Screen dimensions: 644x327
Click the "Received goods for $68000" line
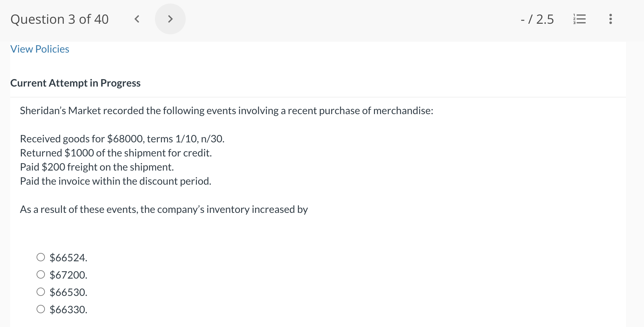pos(122,139)
